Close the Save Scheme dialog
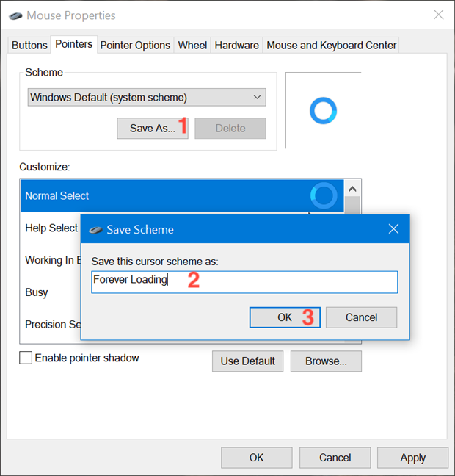 pyautogui.click(x=393, y=229)
